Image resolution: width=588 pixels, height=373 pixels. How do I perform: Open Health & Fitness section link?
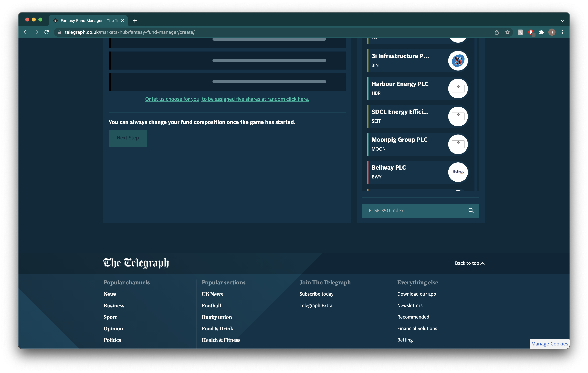tap(221, 340)
